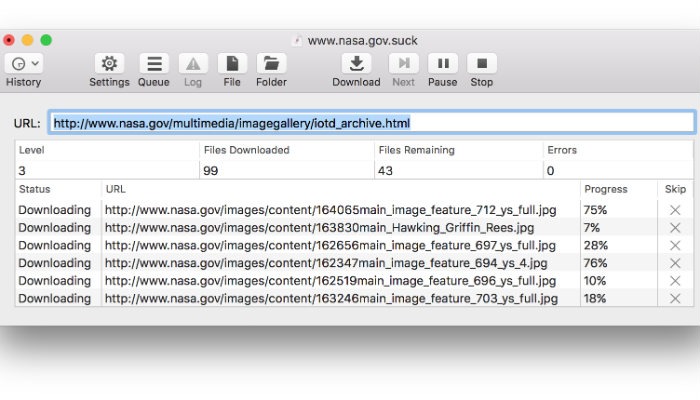Click the Level header label
The image size is (700, 400).
pyautogui.click(x=31, y=150)
